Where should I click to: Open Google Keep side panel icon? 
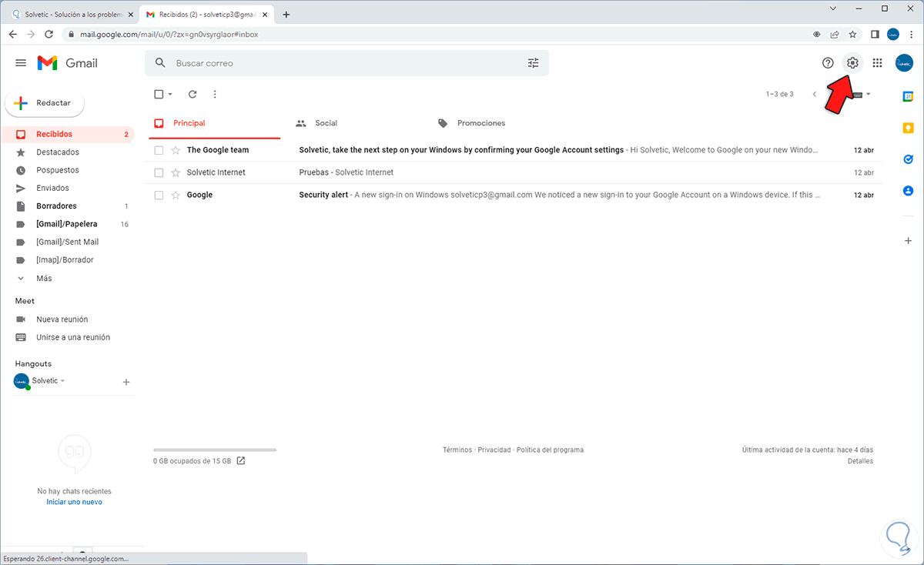908,128
